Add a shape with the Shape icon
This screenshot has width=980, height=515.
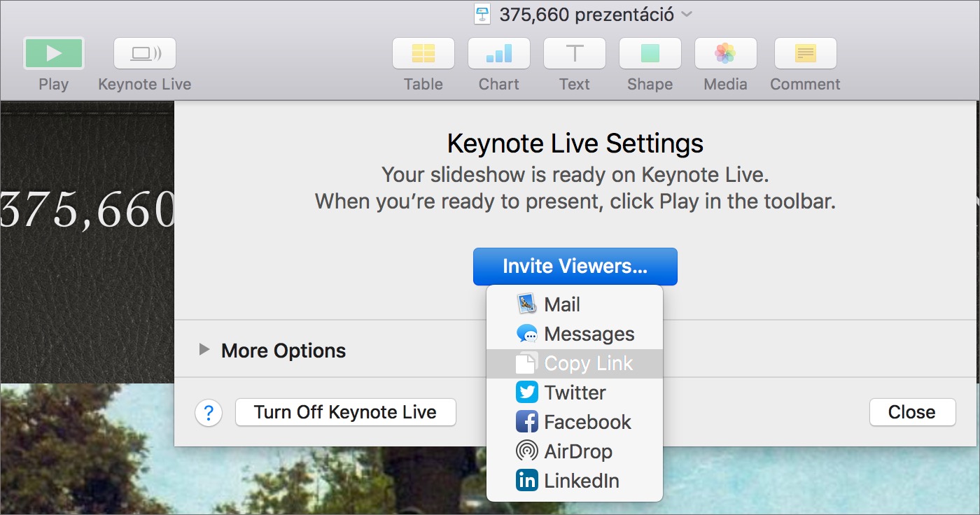click(650, 53)
